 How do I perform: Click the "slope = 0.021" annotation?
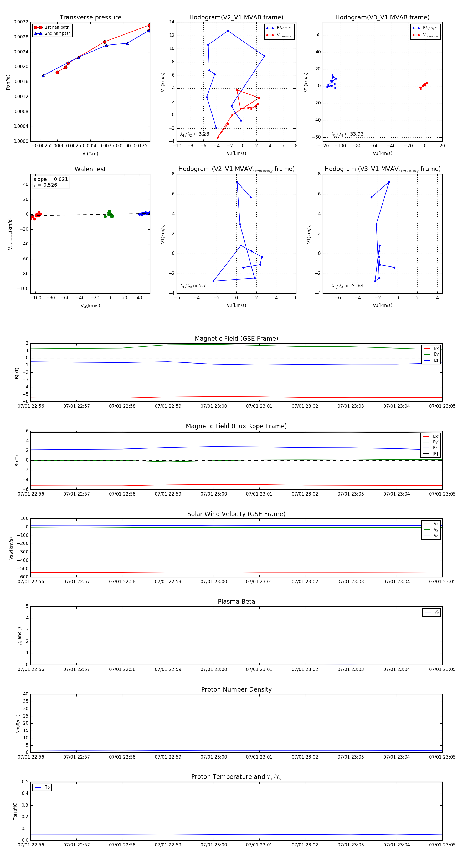(50, 179)
